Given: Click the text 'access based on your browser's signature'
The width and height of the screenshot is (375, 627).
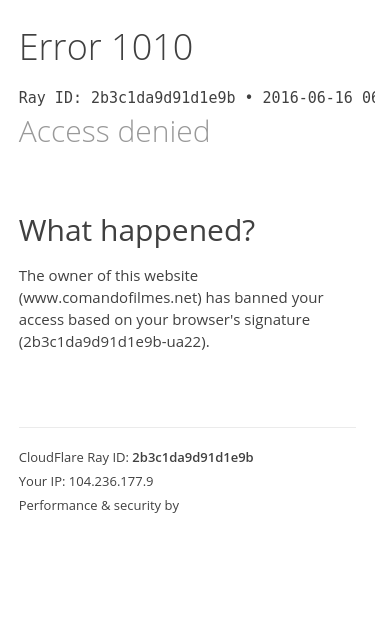Looking at the screenshot, I should pos(164,320).
